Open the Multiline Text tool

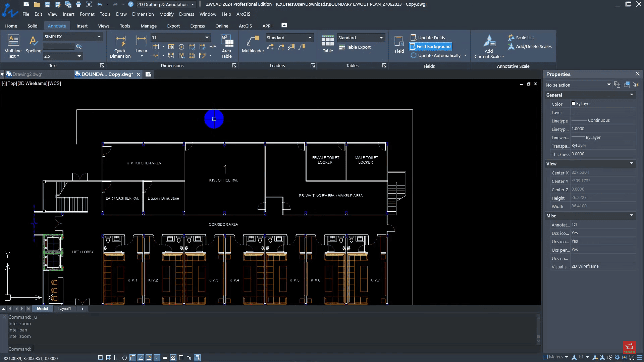(x=13, y=46)
